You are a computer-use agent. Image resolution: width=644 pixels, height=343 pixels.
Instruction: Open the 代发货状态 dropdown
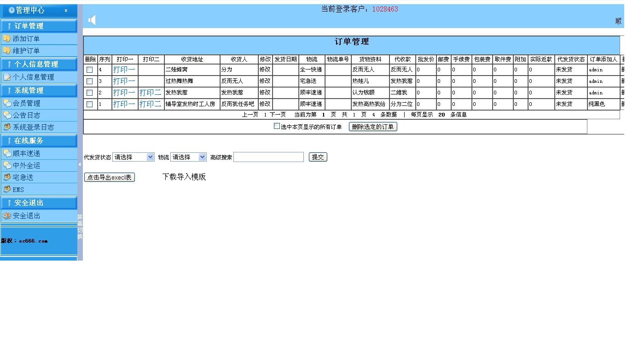coord(133,157)
